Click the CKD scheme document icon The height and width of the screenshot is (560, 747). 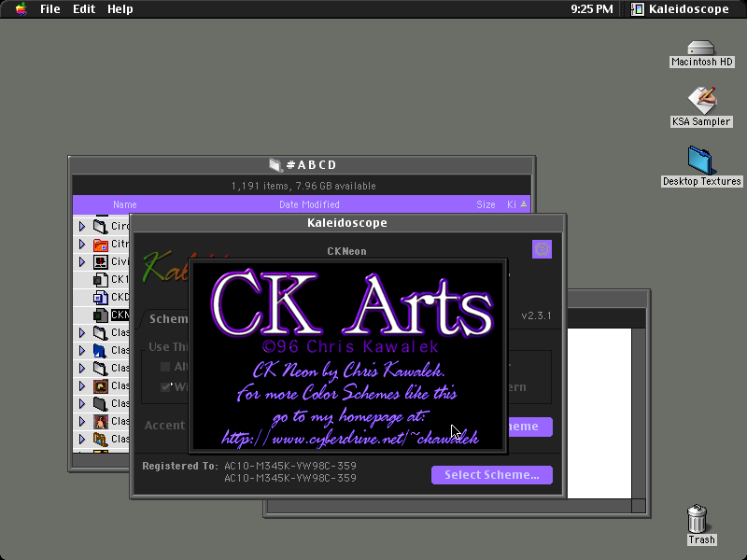click(x=101, y=298)
